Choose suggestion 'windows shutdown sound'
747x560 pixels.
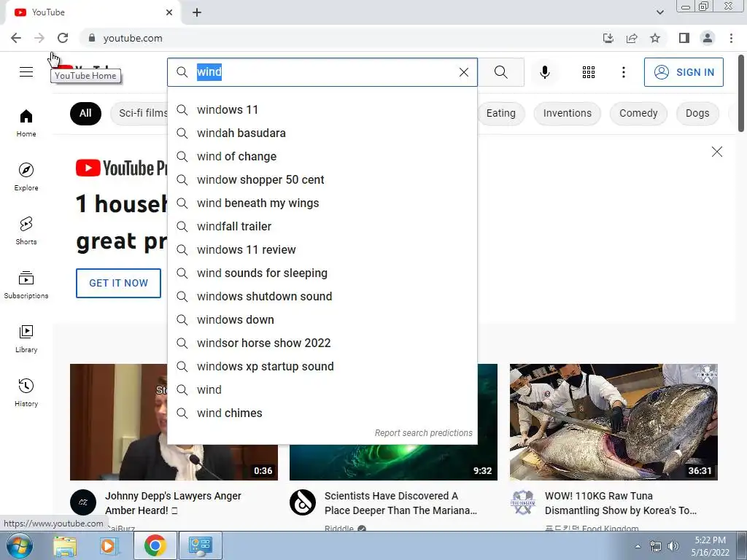pos(322,296)
